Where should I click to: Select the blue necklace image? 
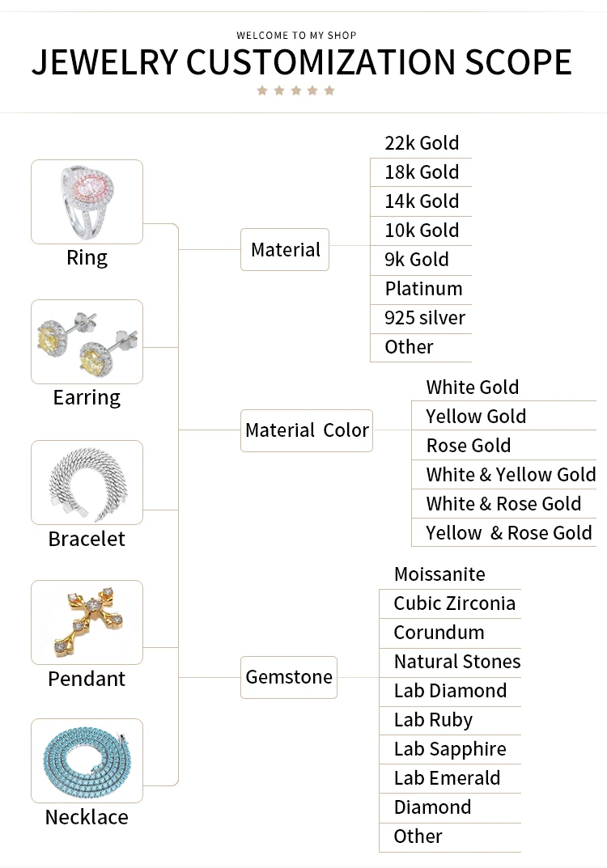tap(87, 760)
